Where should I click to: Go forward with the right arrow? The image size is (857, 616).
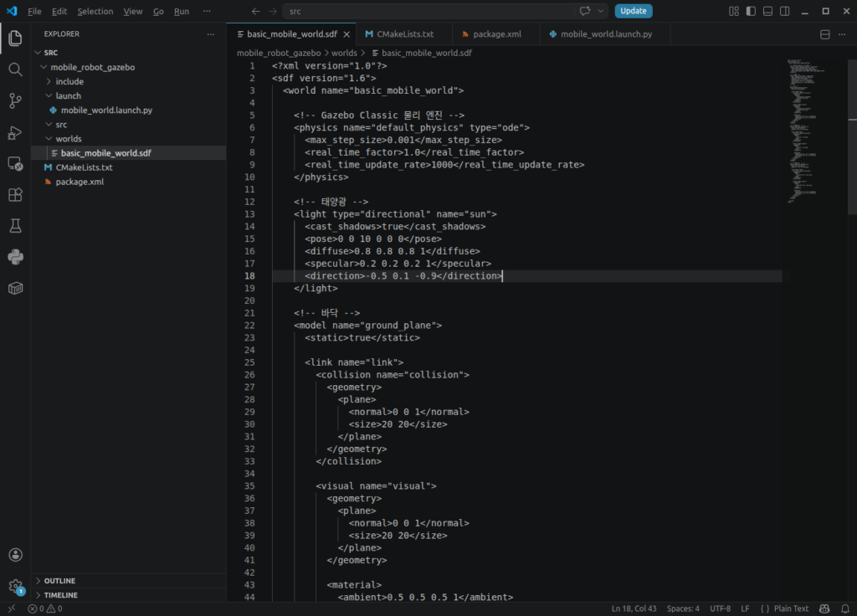coord(272,11)
